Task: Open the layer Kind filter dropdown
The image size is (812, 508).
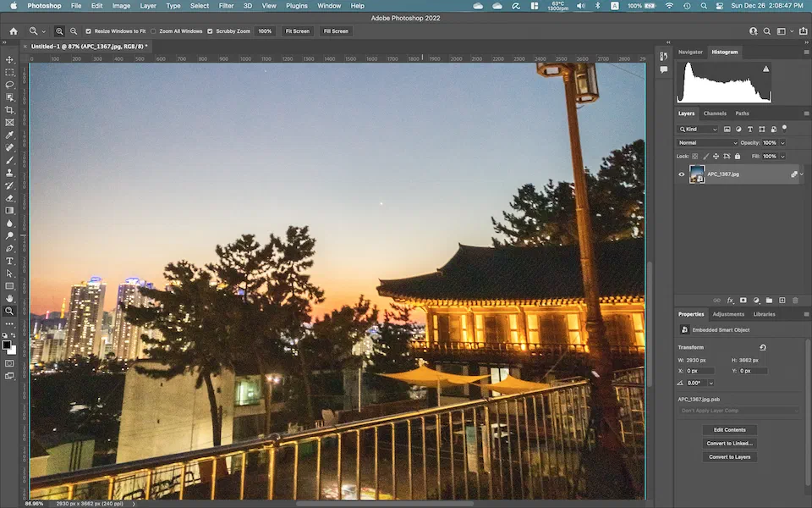Action: [x=699, y=130]
